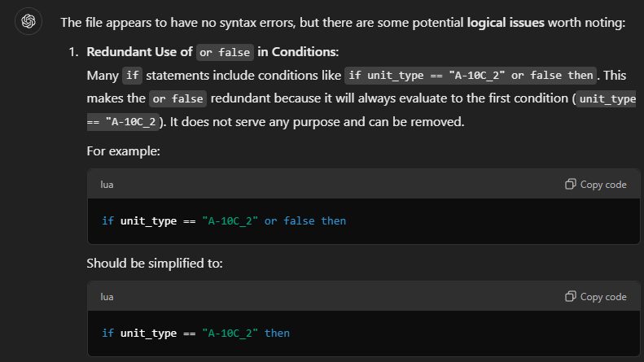Click the 'Should be simplified to:' text
The width and height of the screenshot is (644, 362).
[x=155, y=264]
